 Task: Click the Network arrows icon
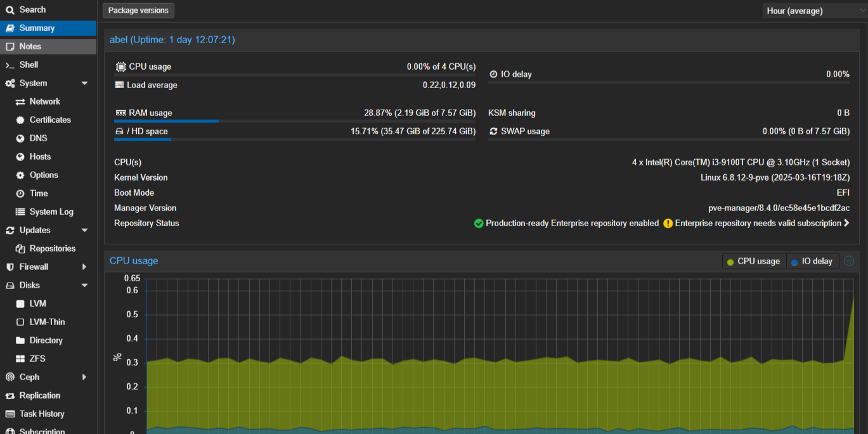coord(20,101)
